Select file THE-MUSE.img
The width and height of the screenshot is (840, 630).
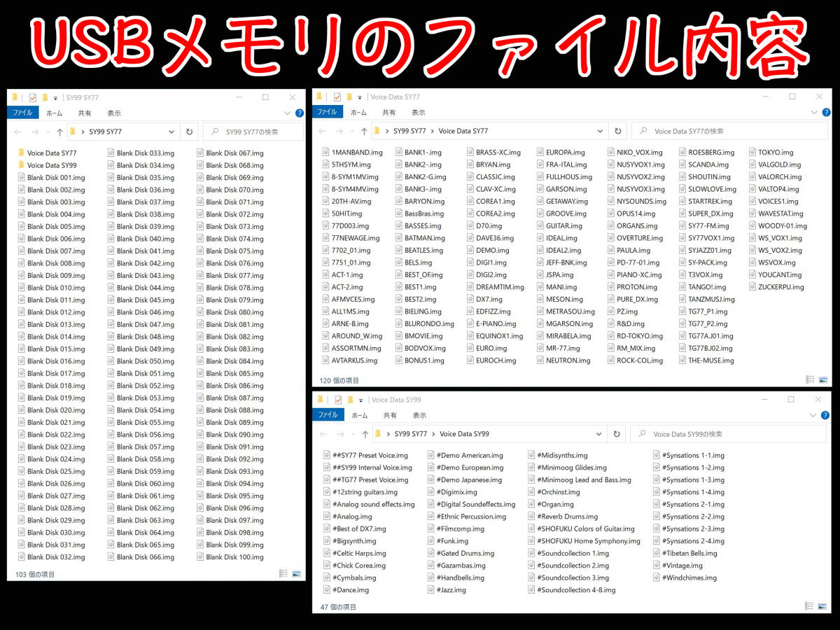tap(706, 360)
